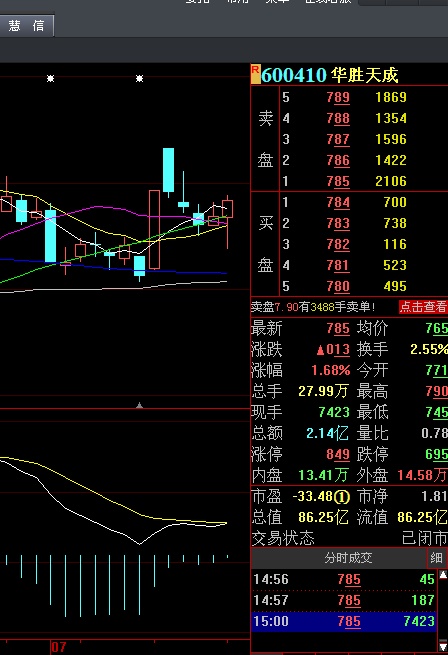Viewport: 448px width, 655px height.
Task: Click the down arrow of the trade list scrollbar
Action: pyautogui.click(x=443, y=645)
